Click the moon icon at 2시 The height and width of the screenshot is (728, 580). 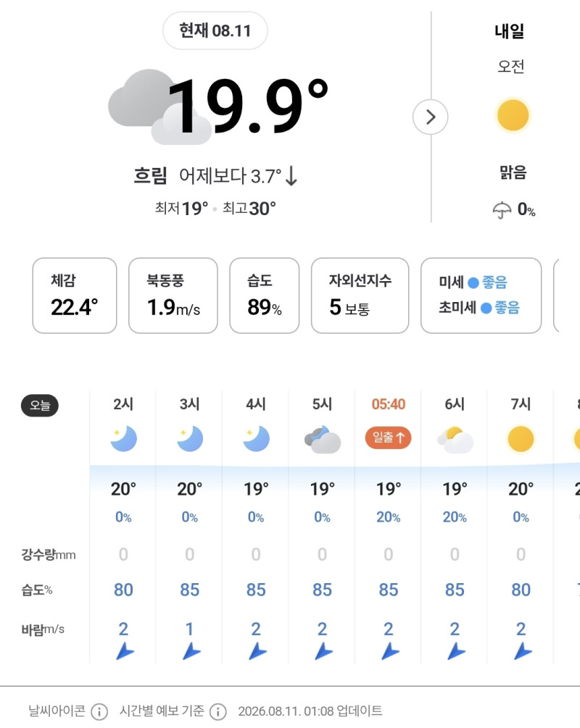(124, 439)
